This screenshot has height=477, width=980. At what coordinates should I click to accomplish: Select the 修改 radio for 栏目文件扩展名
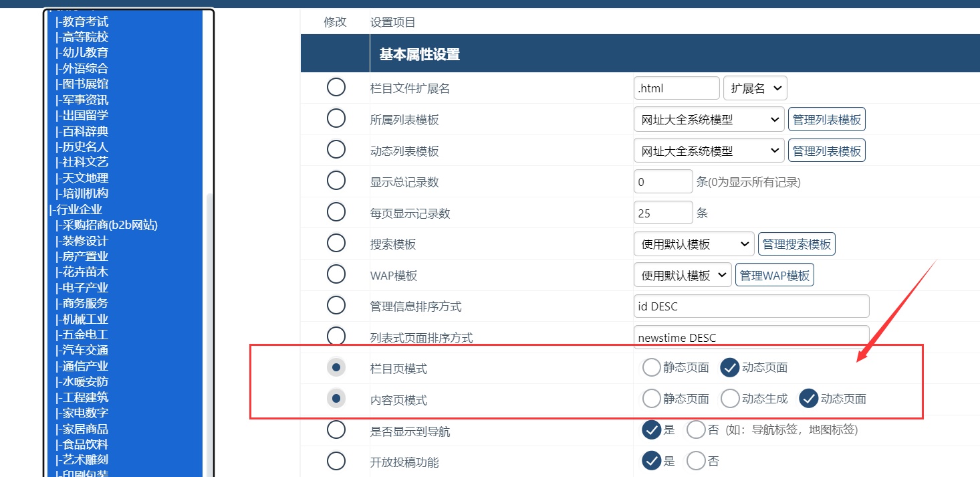(336, 88)
